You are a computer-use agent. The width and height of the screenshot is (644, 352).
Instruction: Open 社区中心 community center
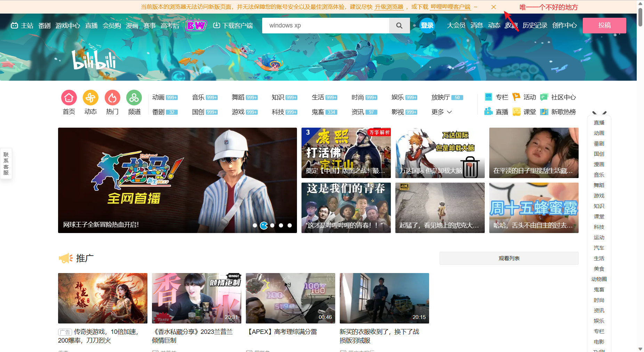(x=558, y=97)
